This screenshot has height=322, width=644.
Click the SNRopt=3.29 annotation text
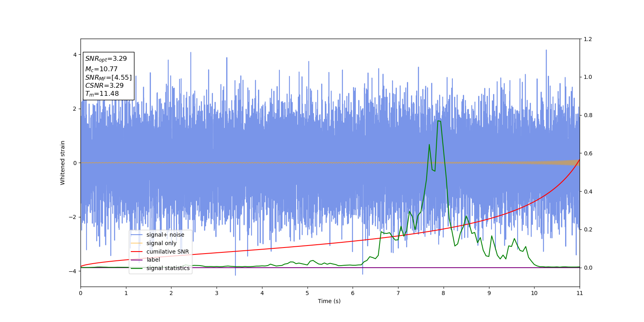106,59
